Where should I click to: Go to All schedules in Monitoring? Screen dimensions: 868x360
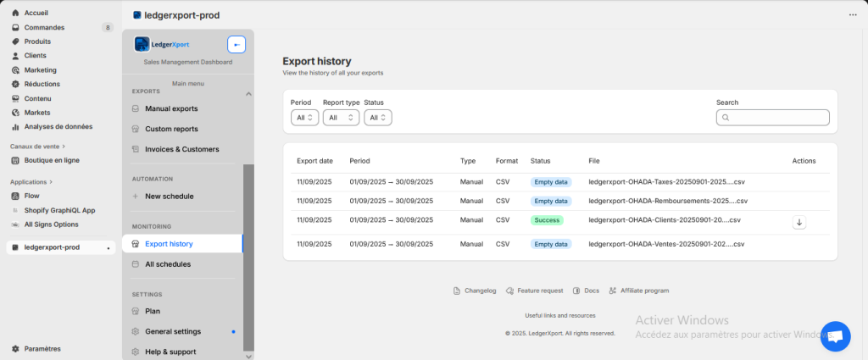coord(168,264)
